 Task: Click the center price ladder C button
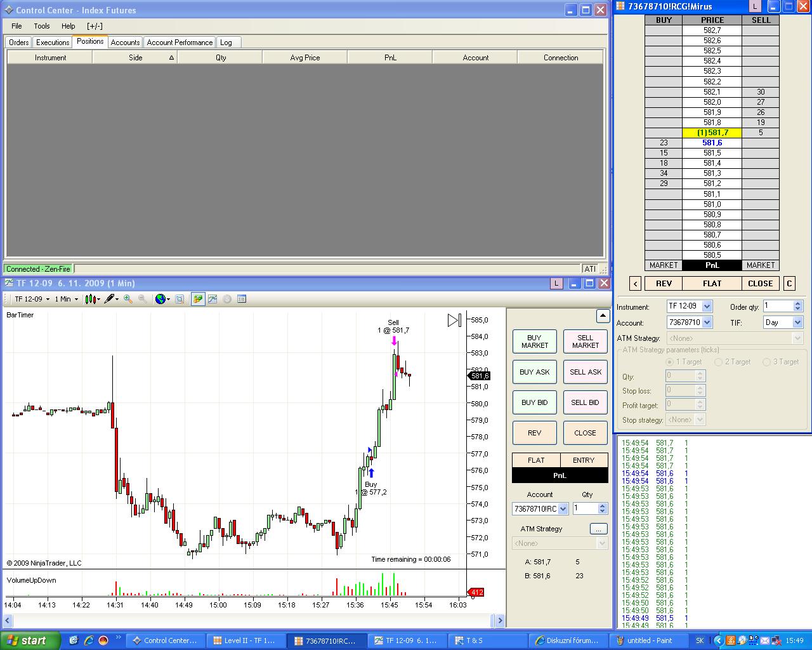click(x=789, y=284)
